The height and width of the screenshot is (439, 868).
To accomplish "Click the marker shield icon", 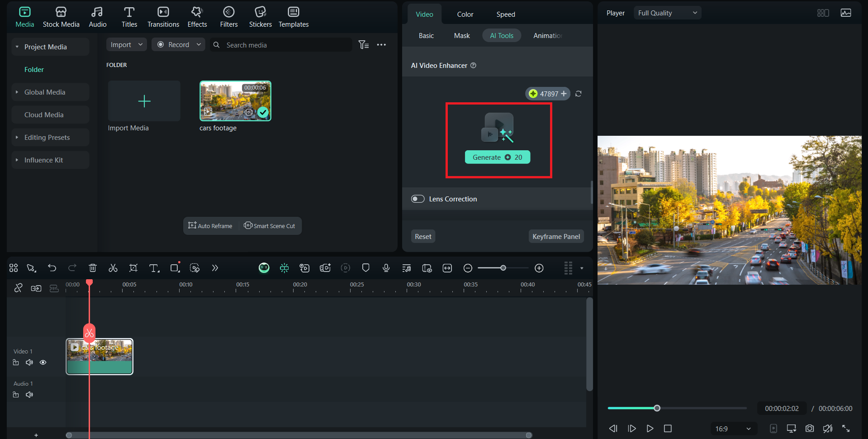I will pos(366,268).
